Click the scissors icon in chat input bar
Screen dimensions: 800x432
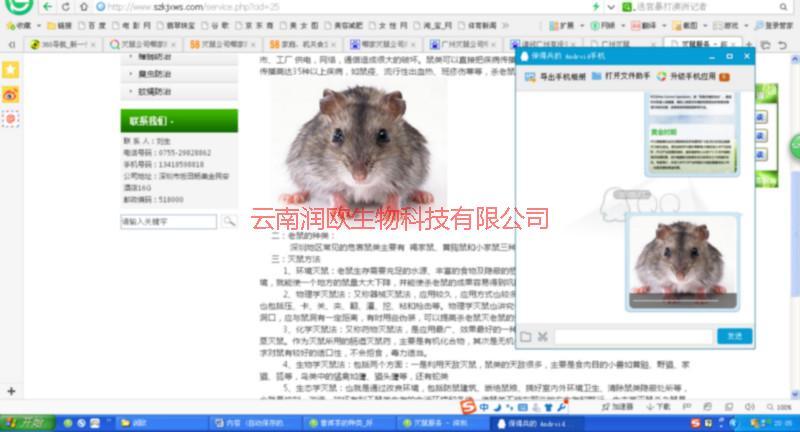(x=542, y=337)
